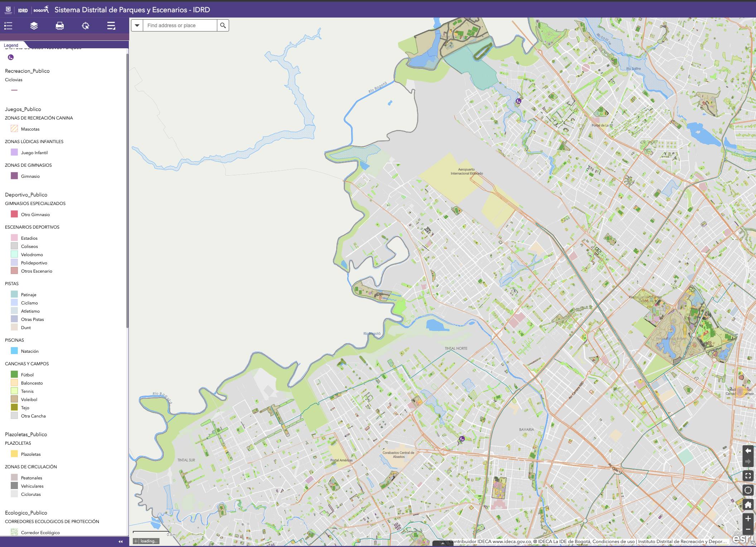The image size is (756, 547).
Task: Click the coordinate tool beside loading text
Action: (x=136, y=541)
